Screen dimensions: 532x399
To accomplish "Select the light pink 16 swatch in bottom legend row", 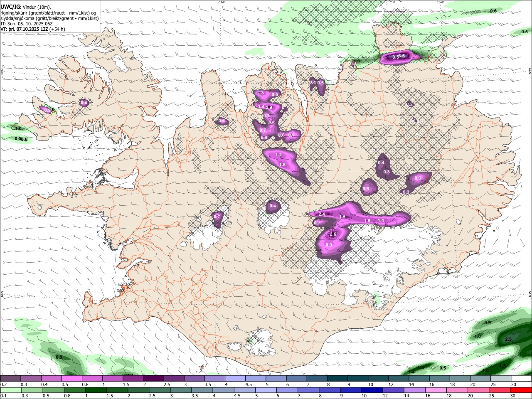I will 436,390.
